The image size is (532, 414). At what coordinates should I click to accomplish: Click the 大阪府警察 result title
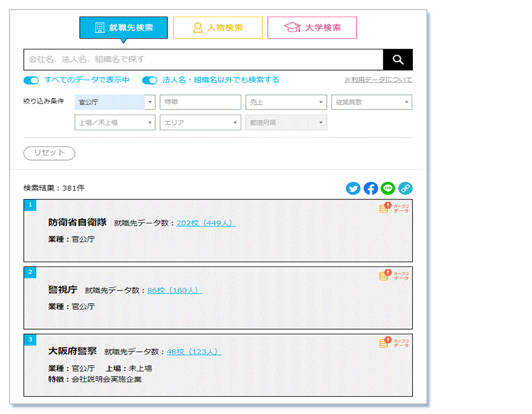pos(72,351)
